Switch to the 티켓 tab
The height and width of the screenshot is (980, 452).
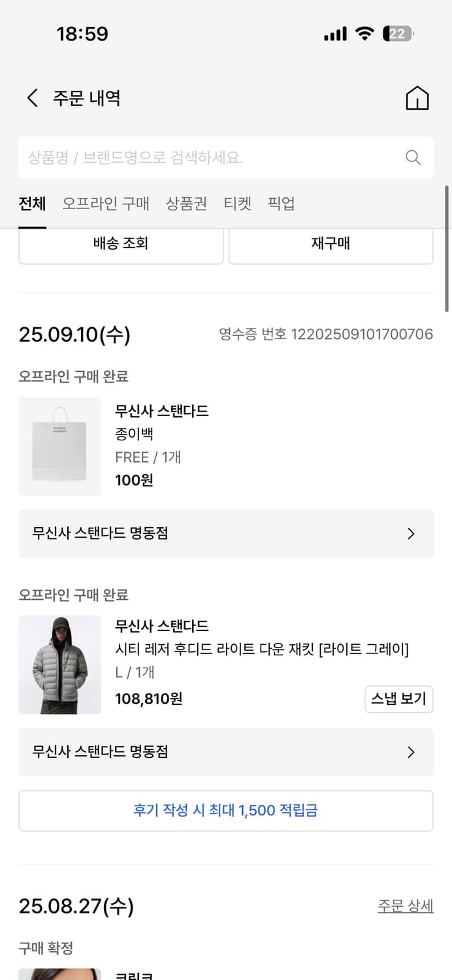tap(237, 203)
